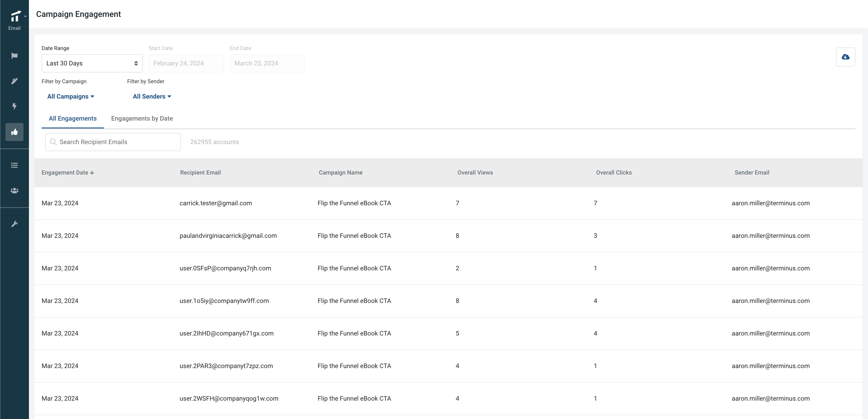Open the flag icon in sidebar
868x419 pixels.
14,56
